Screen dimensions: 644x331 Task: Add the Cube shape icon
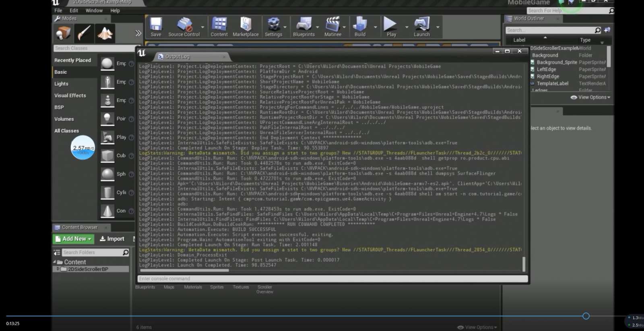[107, 156]
